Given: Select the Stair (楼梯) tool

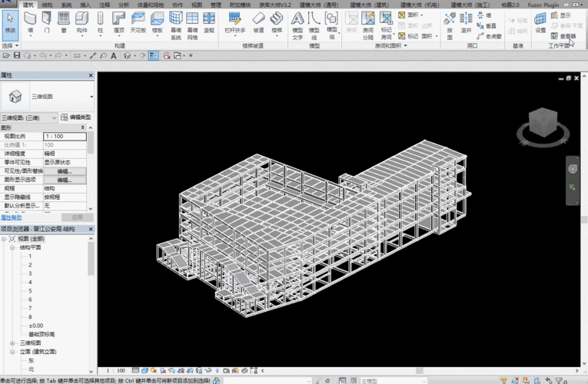Looking at the screenshot, I should click(277, 23).
